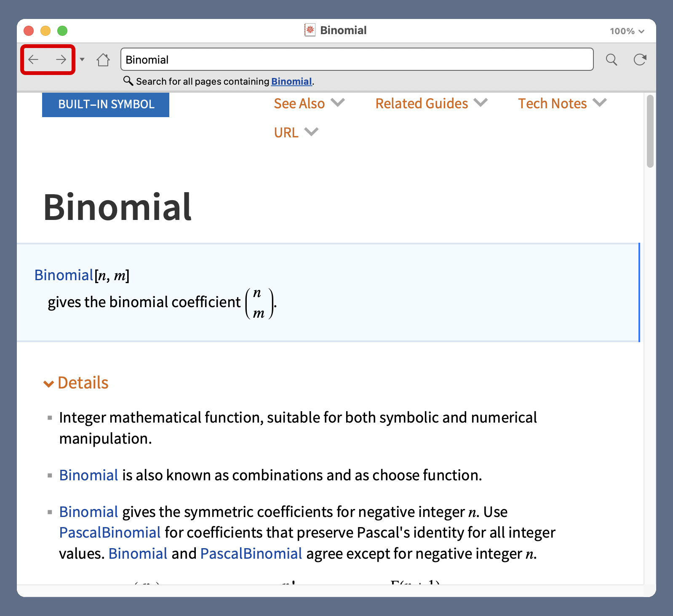Expand the See Also menu
The height and width of the screenshot is (616, 673).
(x=309, y=104)
